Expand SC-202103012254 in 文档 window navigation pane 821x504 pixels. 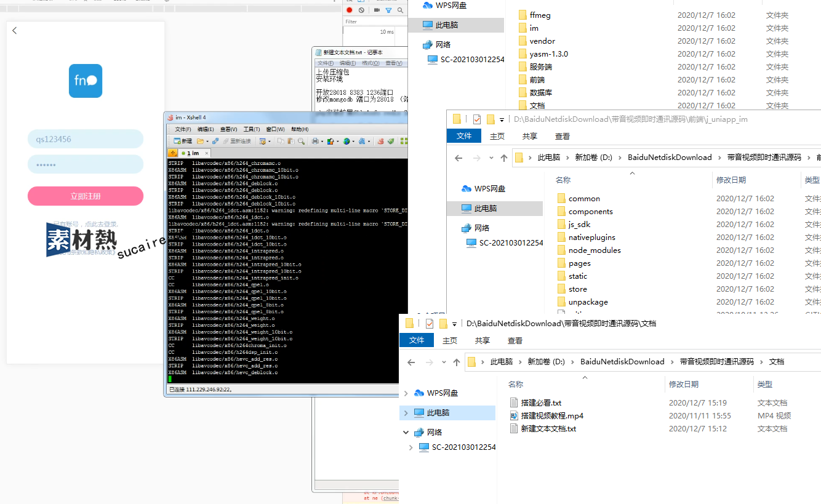pos(411,447)
